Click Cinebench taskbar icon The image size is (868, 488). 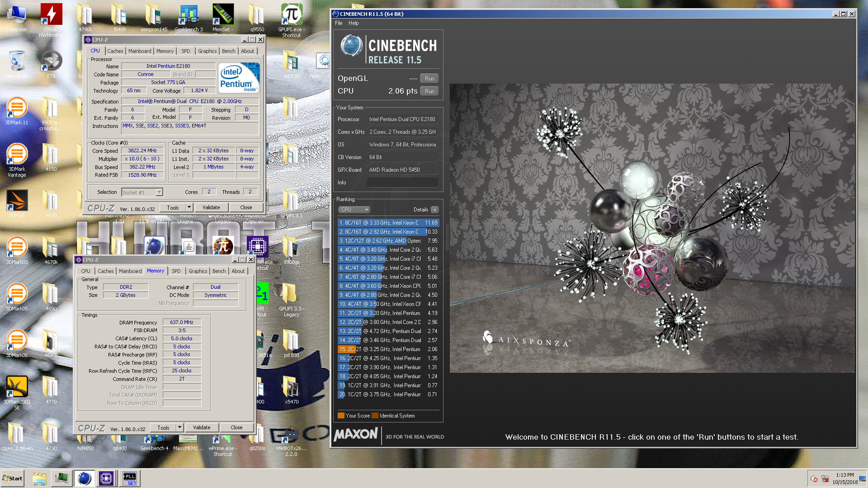tap(84, 479)
